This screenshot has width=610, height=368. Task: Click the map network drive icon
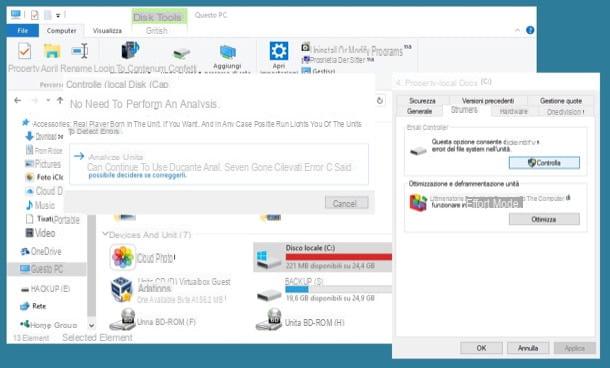click(181, 53)
